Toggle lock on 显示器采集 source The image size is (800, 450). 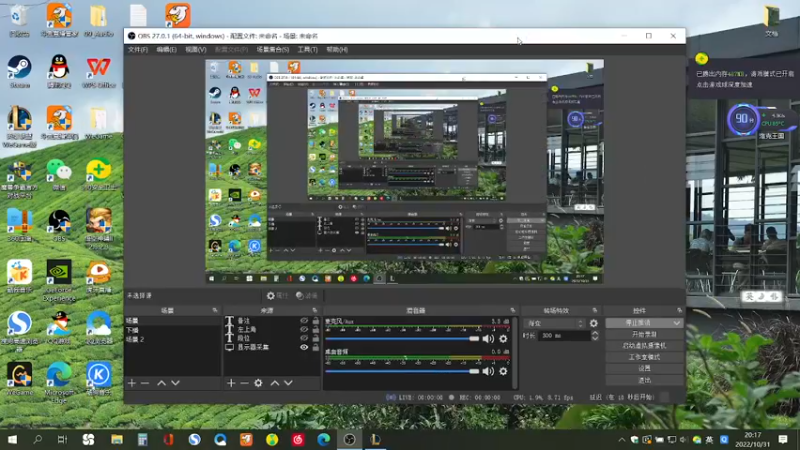coord(316,347)
